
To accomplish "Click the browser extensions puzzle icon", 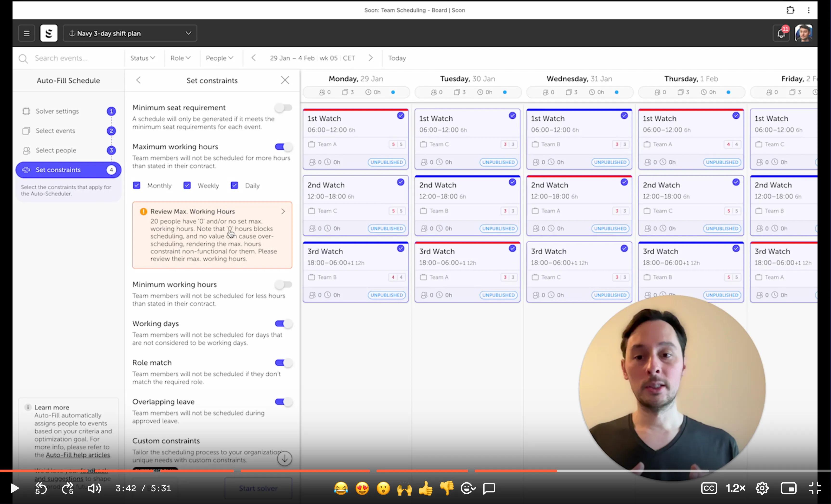I will tap(790, 10).
